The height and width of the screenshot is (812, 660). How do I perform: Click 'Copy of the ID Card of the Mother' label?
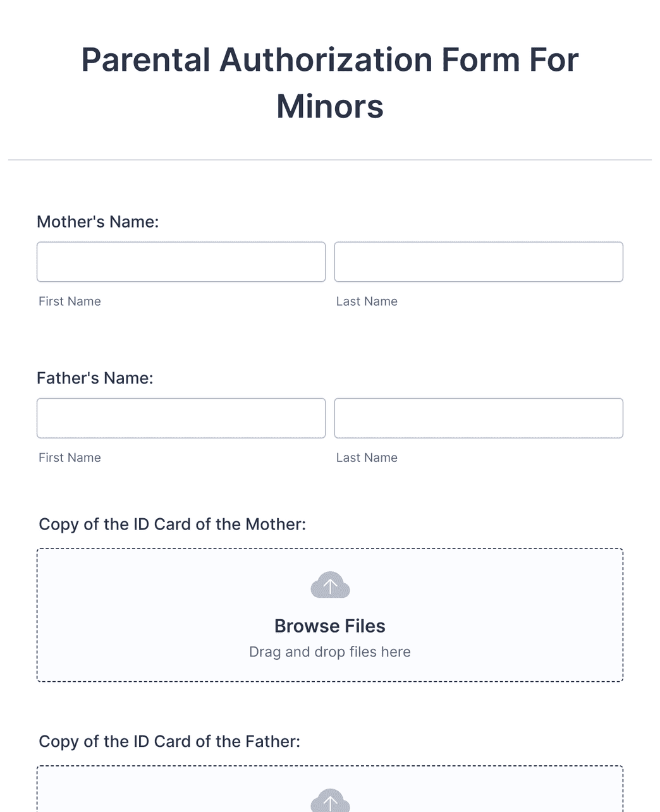172,524
